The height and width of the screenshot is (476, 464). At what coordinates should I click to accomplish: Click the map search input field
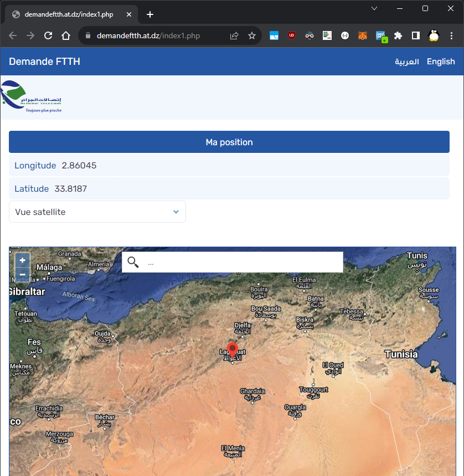coord(244,263)
